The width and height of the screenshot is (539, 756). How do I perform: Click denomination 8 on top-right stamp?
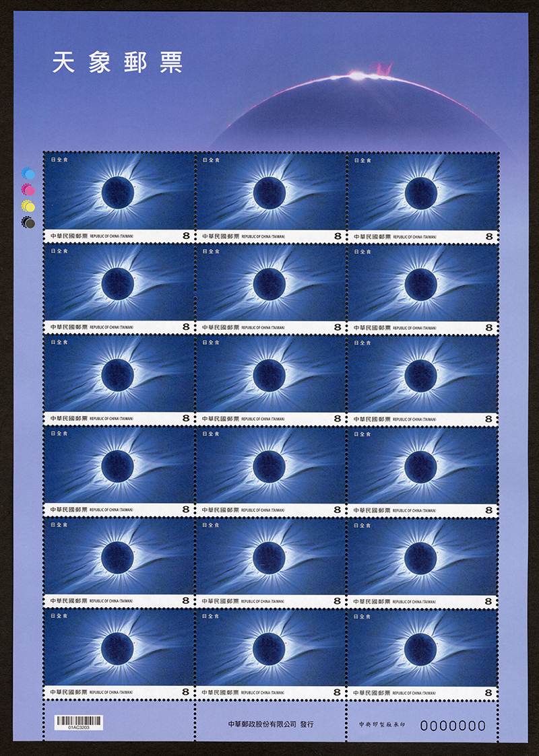click(489, 237)
